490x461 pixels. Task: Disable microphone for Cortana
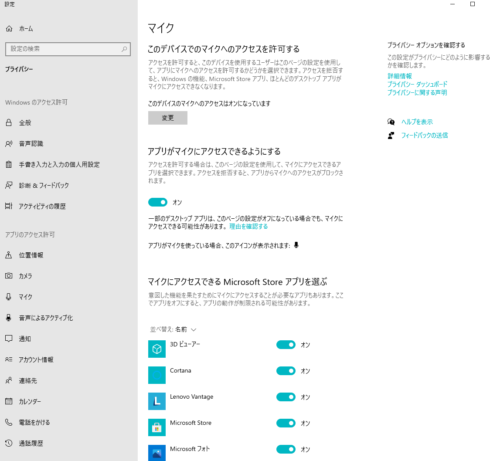coord(286,371)
